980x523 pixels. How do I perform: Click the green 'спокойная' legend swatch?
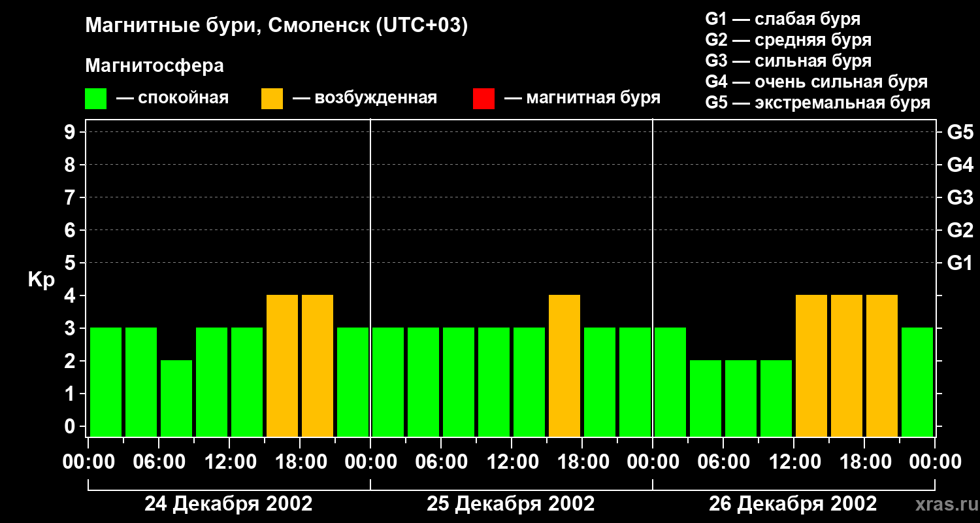(95, 99)
